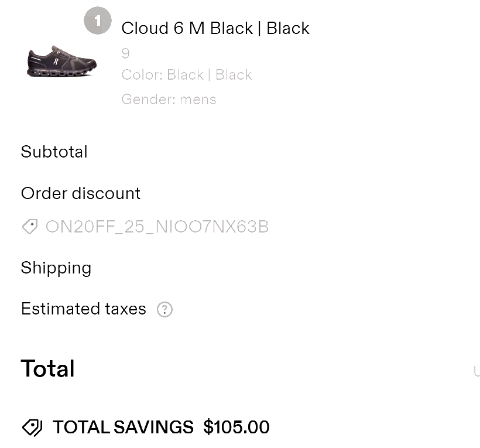The width and height of the screenshot is (480, 448).
Task: Open the Cloud 6 shoe thumbnail
Action: click(x=61, y=61)
